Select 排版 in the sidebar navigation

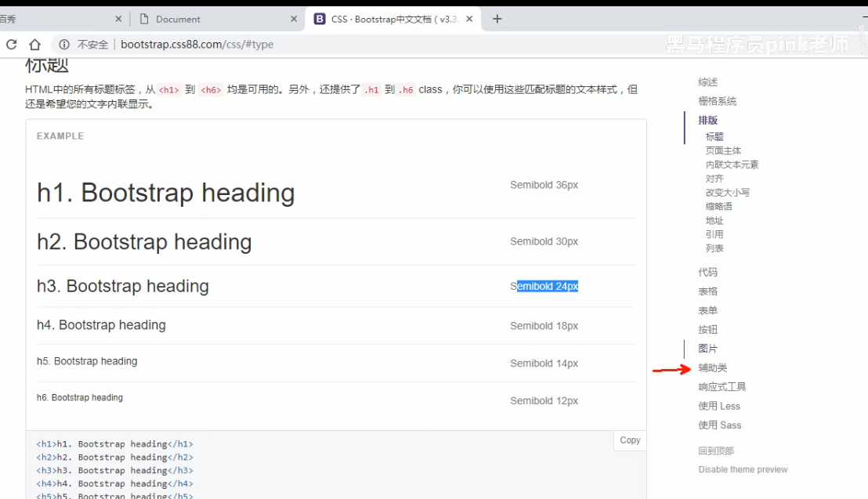[708, 120]
